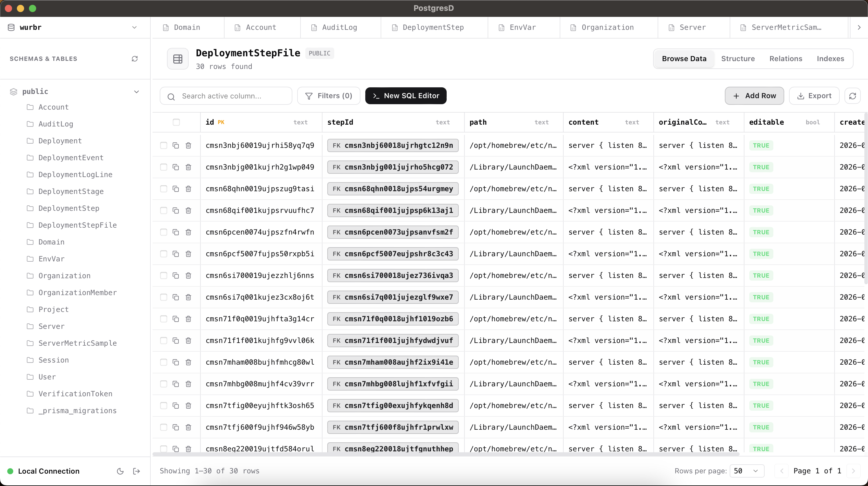Viewport: 868px width, 486px height.
Task: Delete row cmsn6si700019ujezzhlj6nns
Action: click(x=188, y=275)
